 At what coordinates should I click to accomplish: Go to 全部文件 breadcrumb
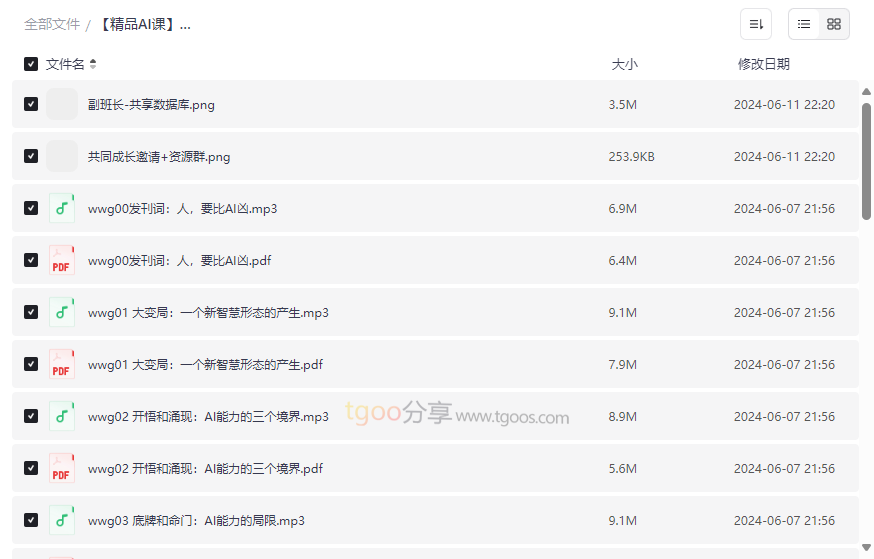[x=52, y=25]
